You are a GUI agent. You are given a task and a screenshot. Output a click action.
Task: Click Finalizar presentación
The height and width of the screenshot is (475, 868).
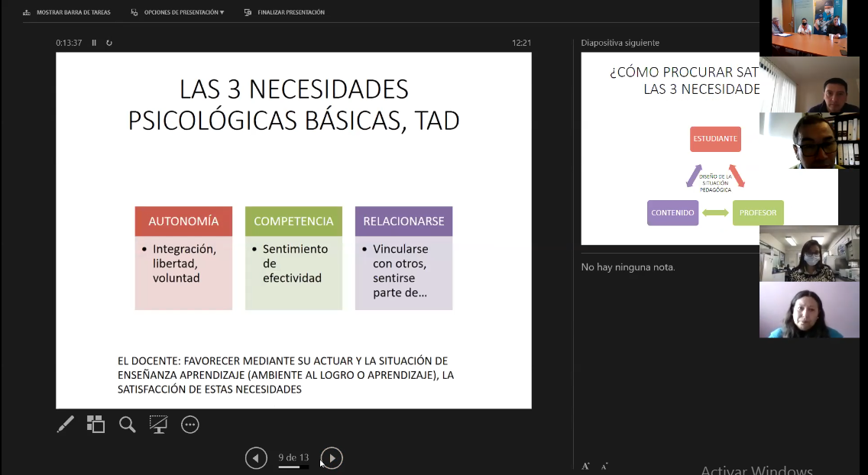coord(284,12)
